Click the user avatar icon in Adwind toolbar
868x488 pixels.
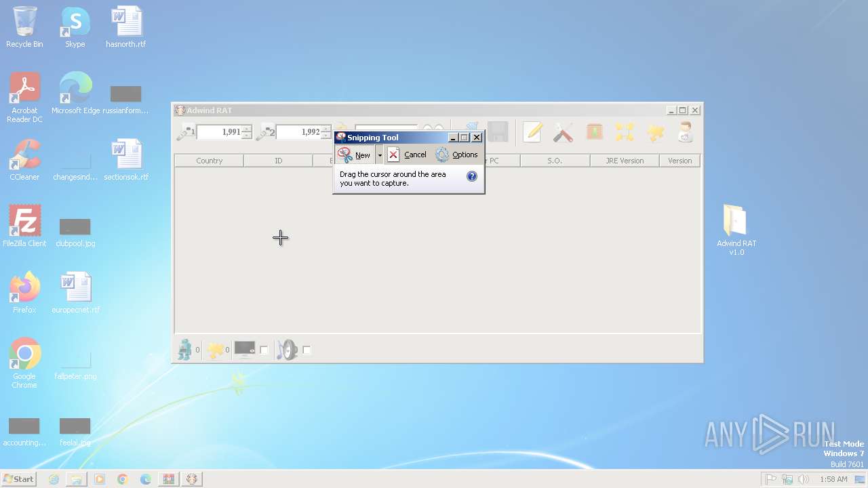686,132
